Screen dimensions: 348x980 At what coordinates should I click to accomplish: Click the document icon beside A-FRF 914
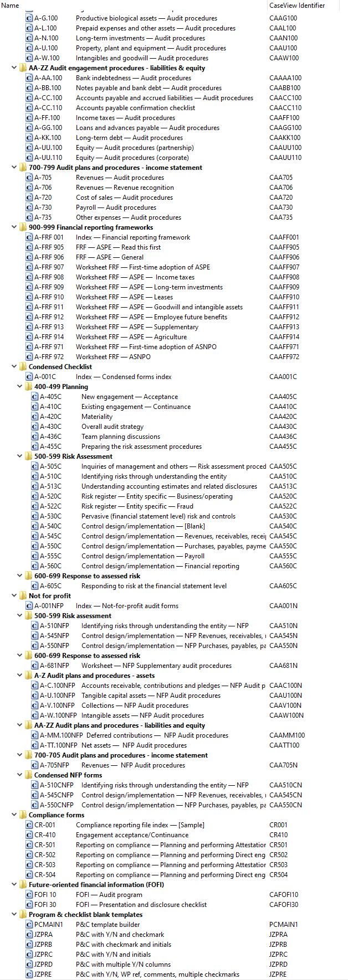pos(29,337)
